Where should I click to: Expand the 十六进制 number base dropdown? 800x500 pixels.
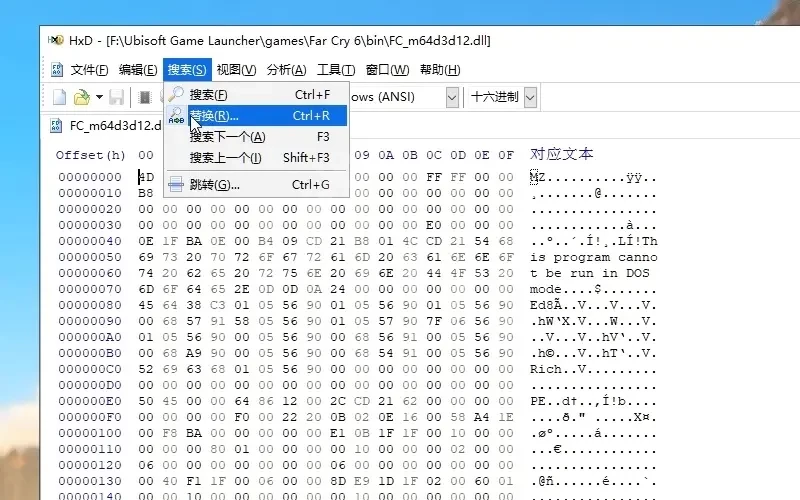coord(530,97)
